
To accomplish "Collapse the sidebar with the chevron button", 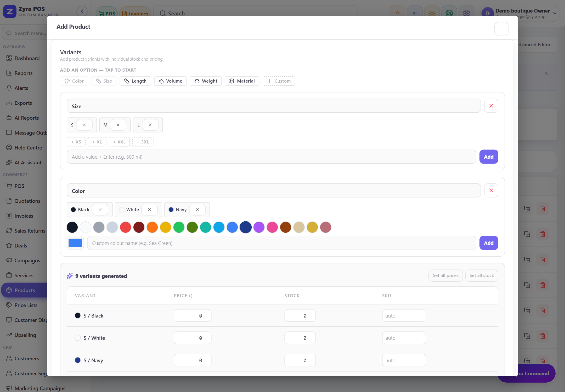I will pyautogui.click(x=82, y=11).
